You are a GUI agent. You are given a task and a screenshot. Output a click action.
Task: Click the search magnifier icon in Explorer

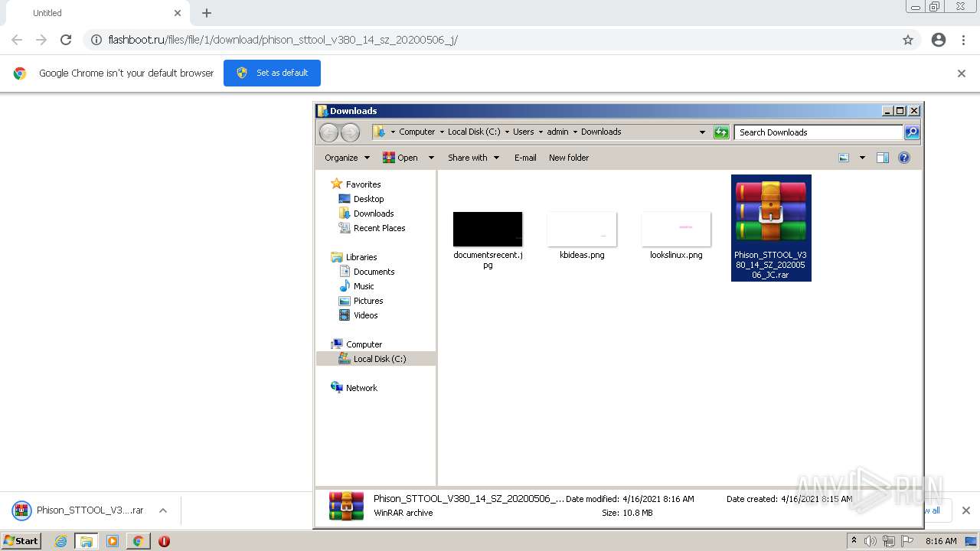point(912,132)
